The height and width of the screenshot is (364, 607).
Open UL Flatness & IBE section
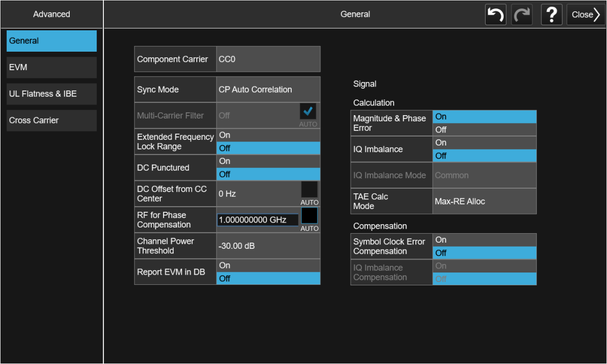(x=52, y=94)
